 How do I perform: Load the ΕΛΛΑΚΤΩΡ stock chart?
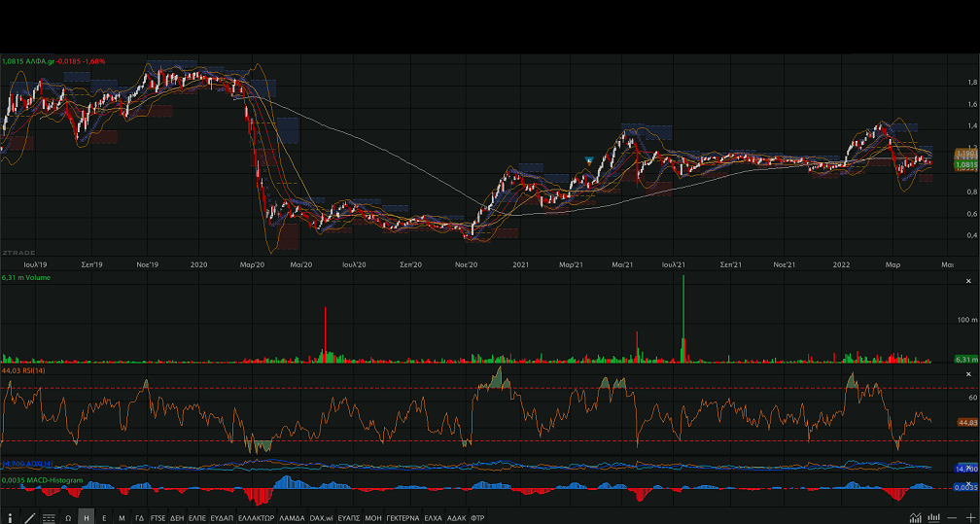point(256,518)
